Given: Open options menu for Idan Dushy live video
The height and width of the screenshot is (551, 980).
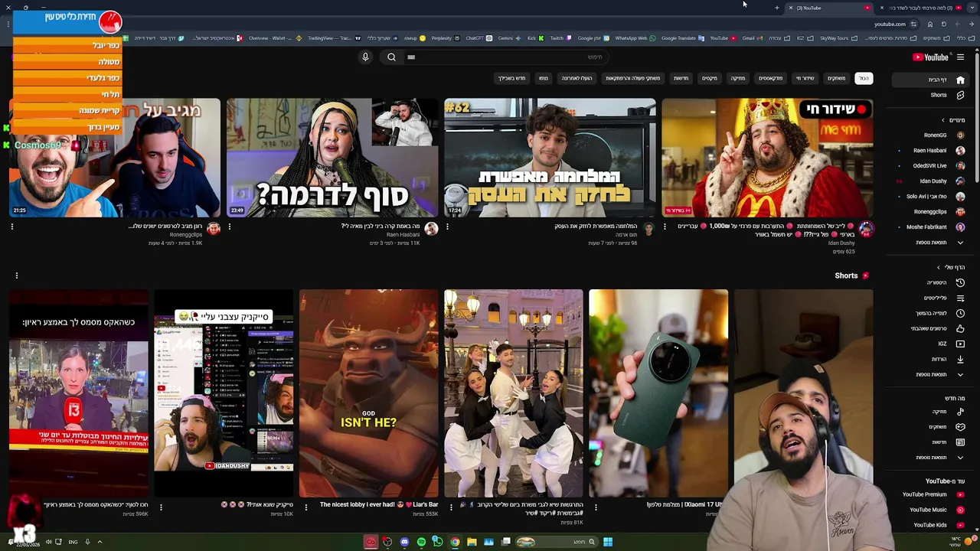Looking at the screenshot, I should pos(665,227).
